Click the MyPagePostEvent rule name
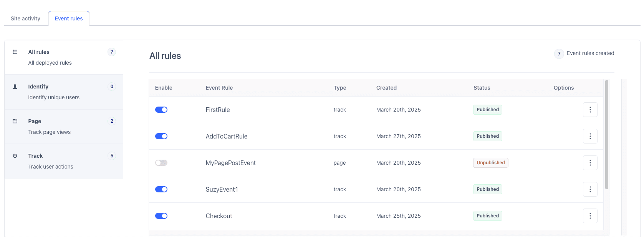Screen dimensions: 644x237 [x=231, y=163]
